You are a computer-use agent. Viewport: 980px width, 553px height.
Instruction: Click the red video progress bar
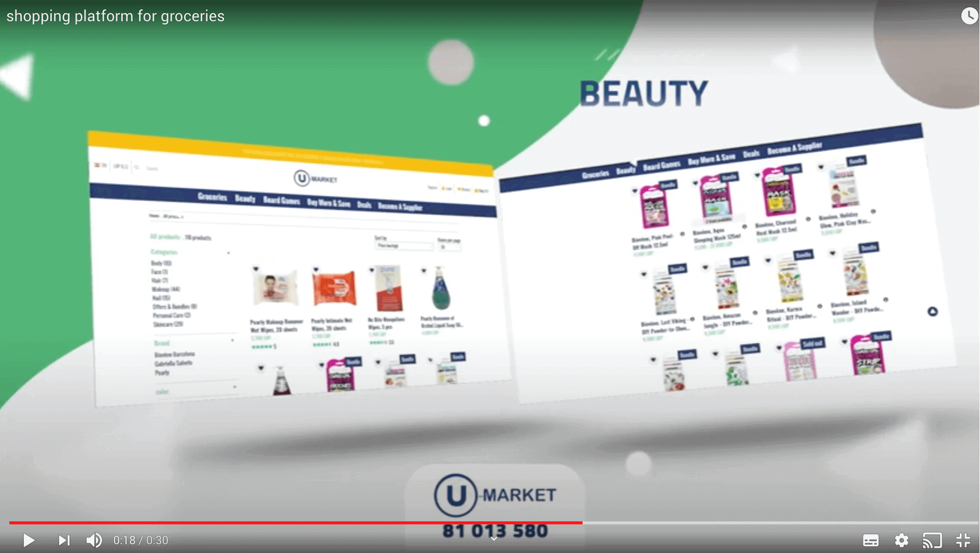click(x=296, y=522)
